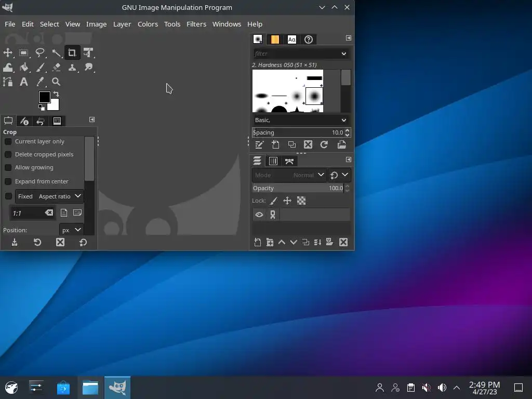532x399 pixels.
Task: Switch to the Undo History tab
Action: [x=41, y=121]
